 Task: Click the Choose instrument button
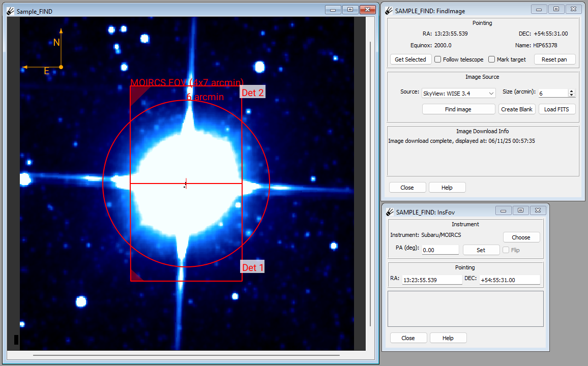[x=521, y=237]
